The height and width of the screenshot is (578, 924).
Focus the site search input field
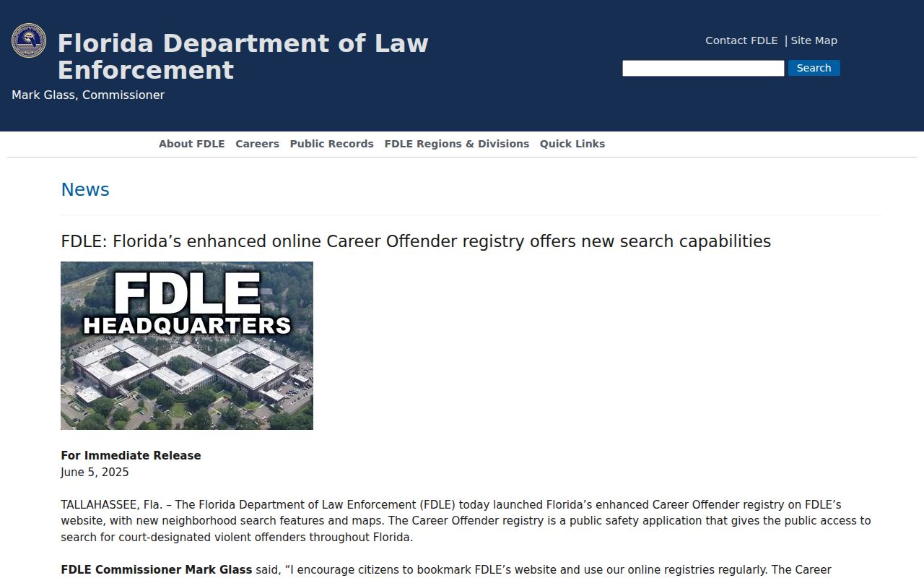(x=703, y=68)
